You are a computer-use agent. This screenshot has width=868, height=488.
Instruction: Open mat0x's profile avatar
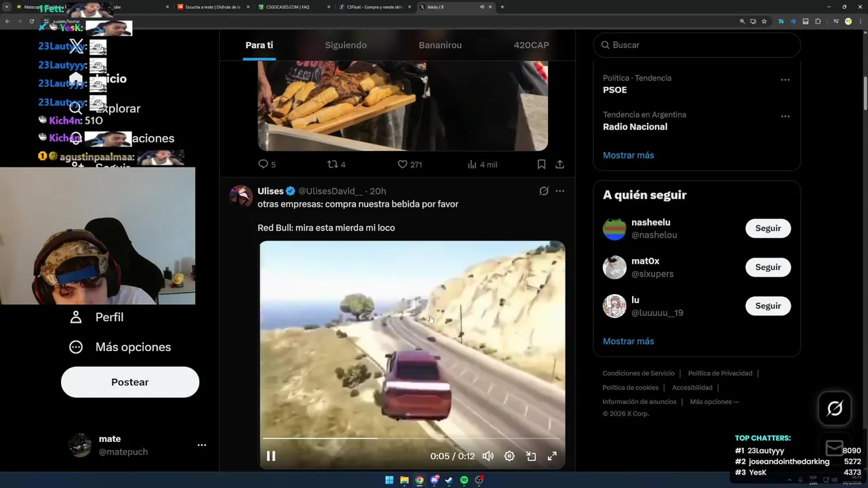(614, 267)
